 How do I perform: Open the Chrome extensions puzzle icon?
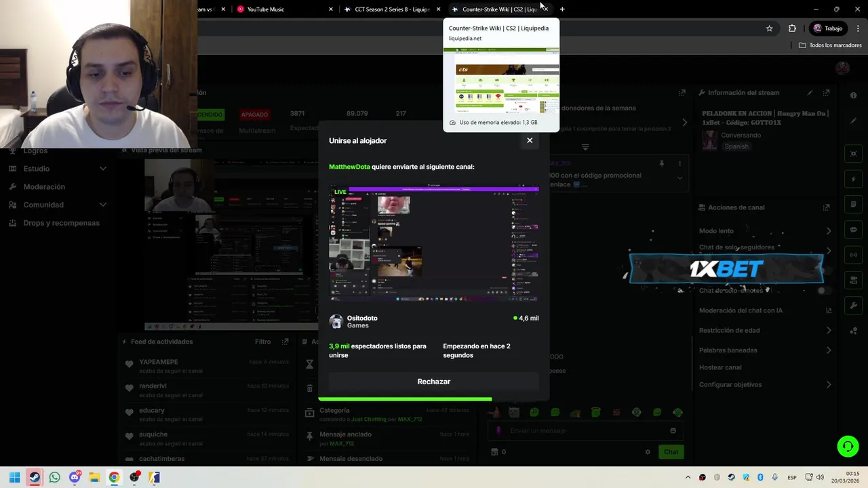click(x=792, y=28)
